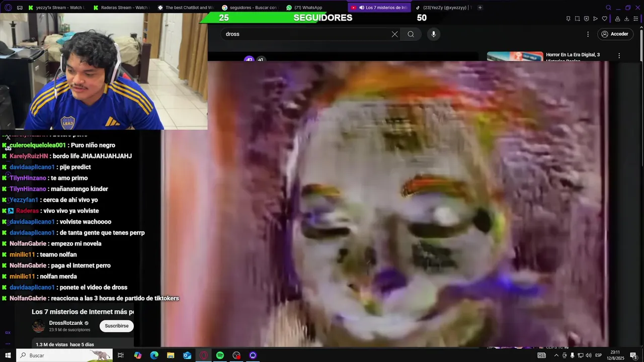Open Spotify from the taskbar
Viewport: 644px width, 362px height.
(220, 355)
